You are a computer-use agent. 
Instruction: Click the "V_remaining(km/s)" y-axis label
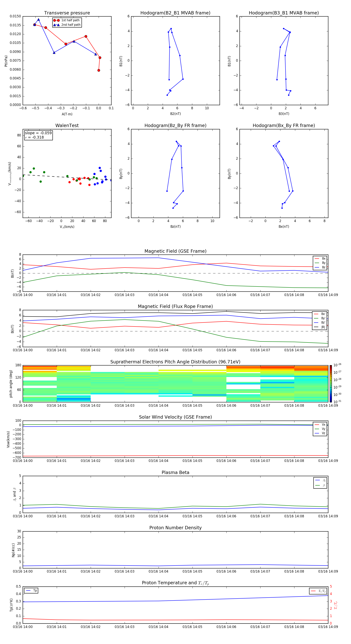10,173
